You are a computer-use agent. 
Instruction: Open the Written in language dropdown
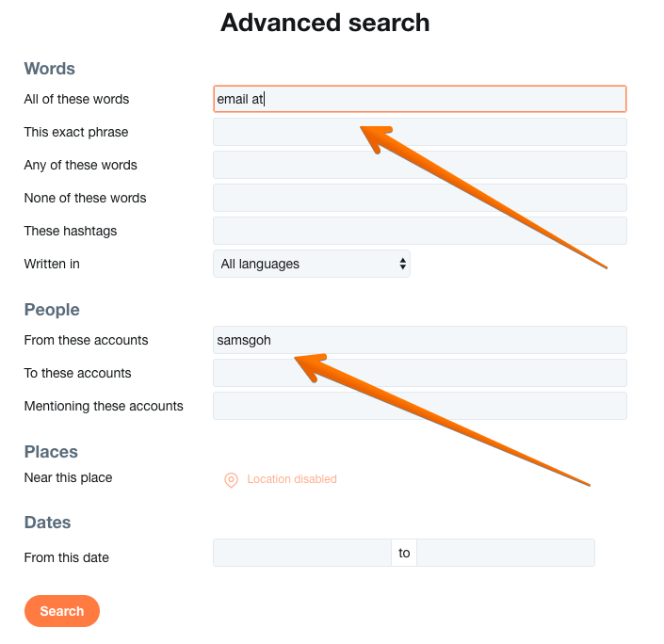point(312,265)
